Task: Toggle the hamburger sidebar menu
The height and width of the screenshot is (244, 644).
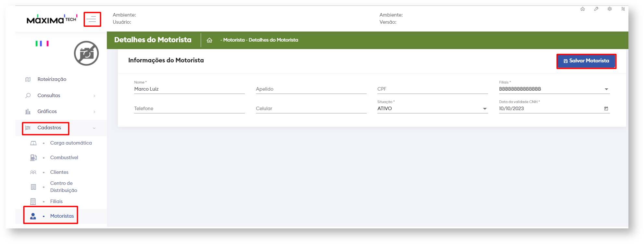Action: pos(92,19)
